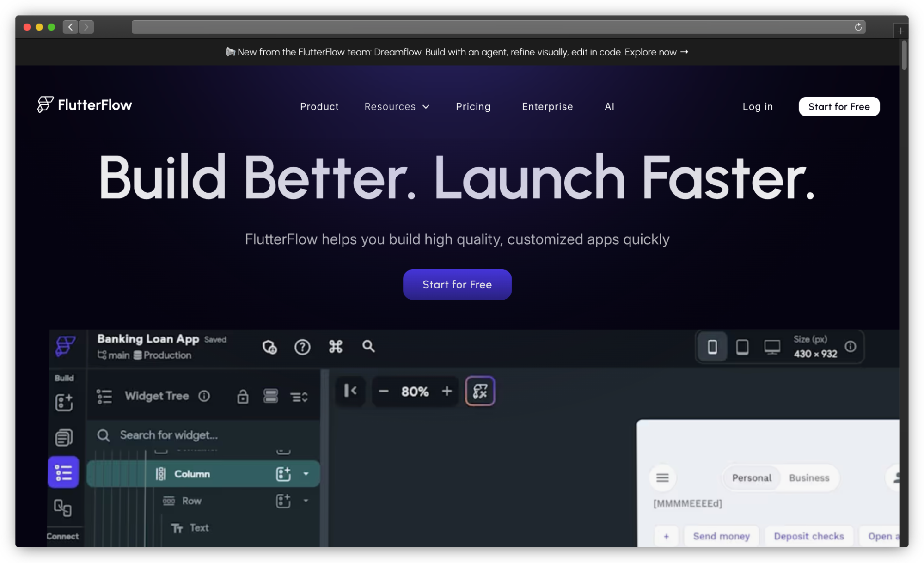Toggle the Widget Tree lock icon

[243, 397]
